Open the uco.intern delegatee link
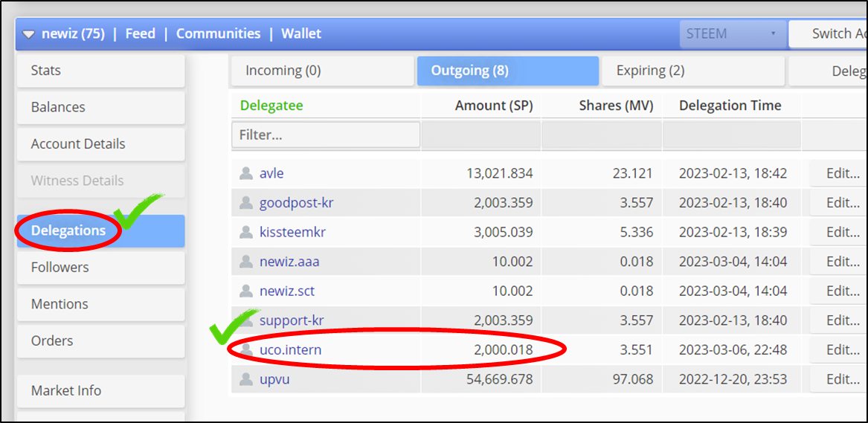The height and width of the screenshot is (423, 868). click(291, 350)
